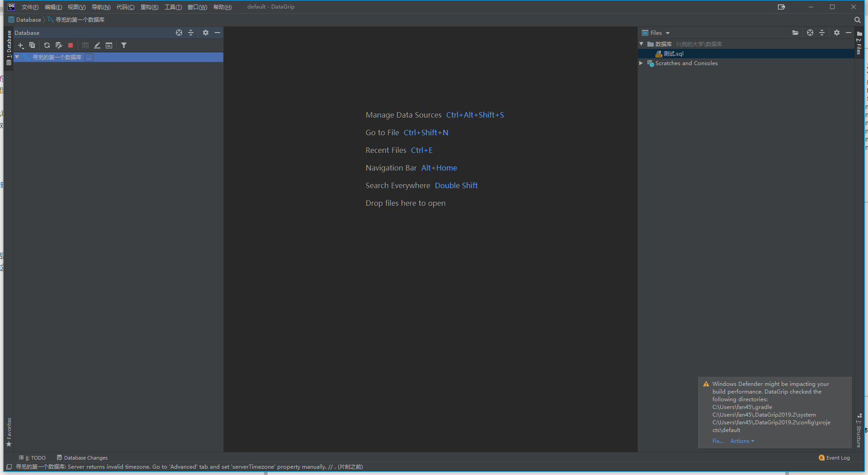Open the QL query console icon

(109, 45)
